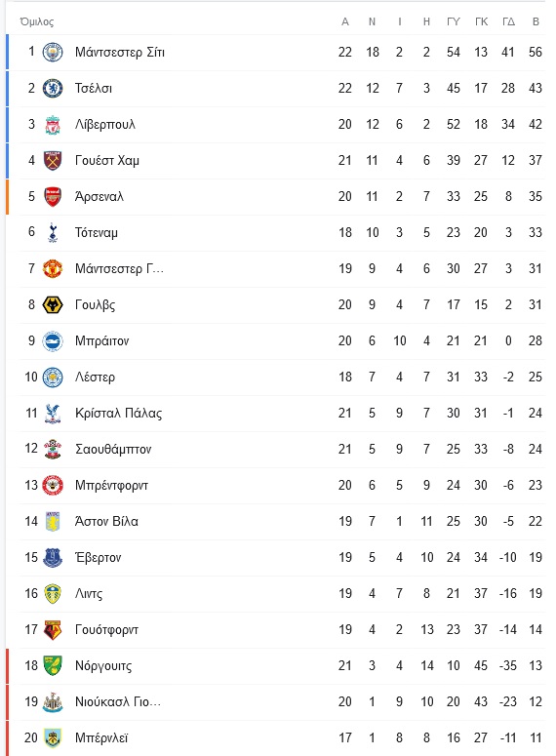Click the Όμιλος column header
This screenshot has height=756, width=556.
[x=37, y=21]
